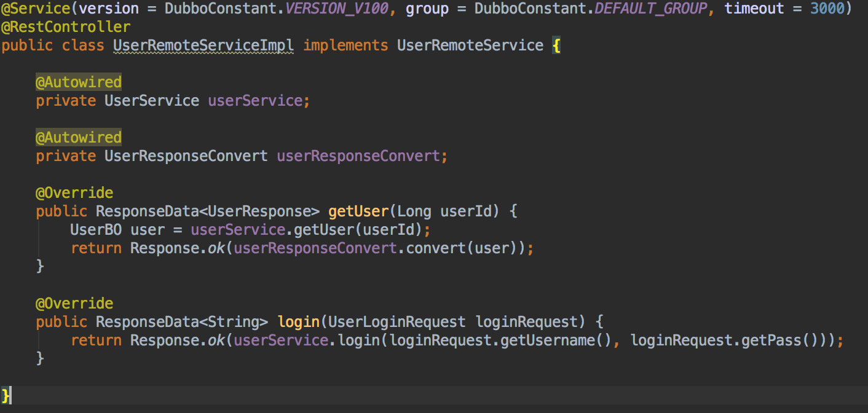Click the UserLoginRequest parameter type
868x413 pixels.
click(x=397, y=322)
